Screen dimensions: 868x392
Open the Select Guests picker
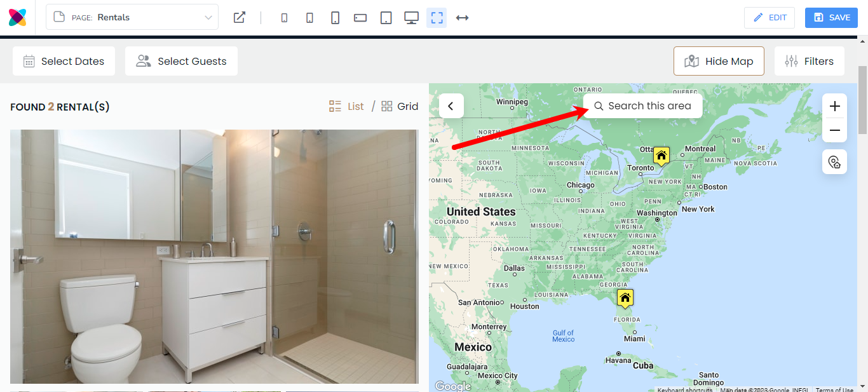tap(181, 61)
